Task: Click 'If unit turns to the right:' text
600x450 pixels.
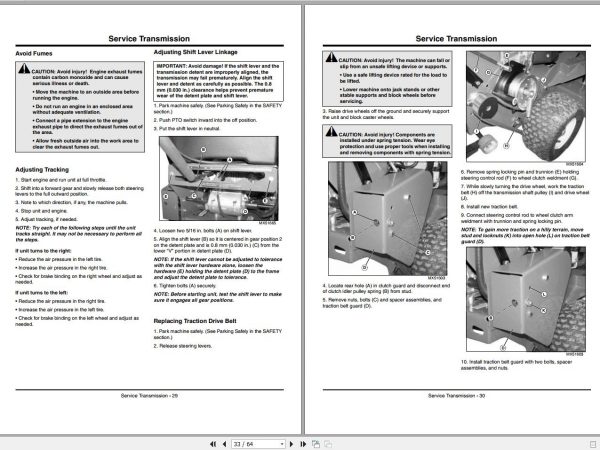Action: click(43, 251)
